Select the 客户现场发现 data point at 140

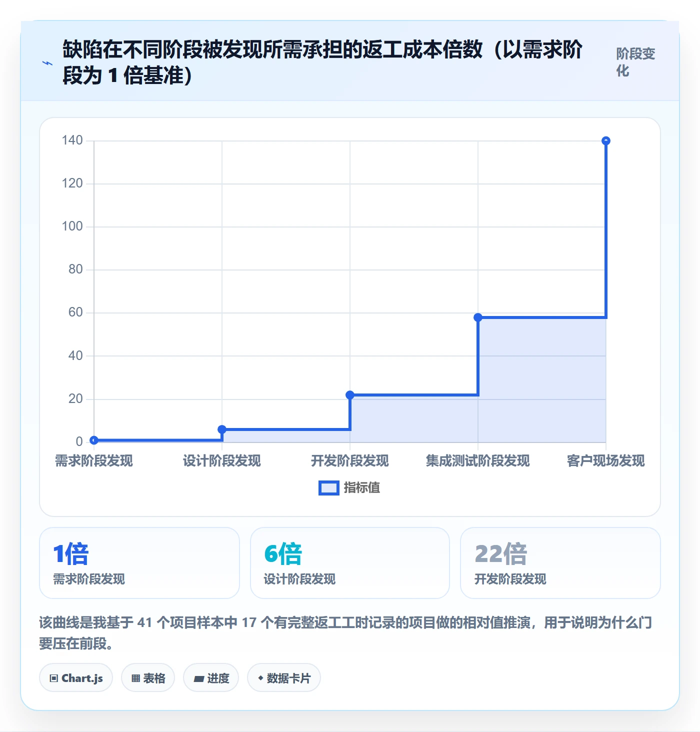coord(606,141)
